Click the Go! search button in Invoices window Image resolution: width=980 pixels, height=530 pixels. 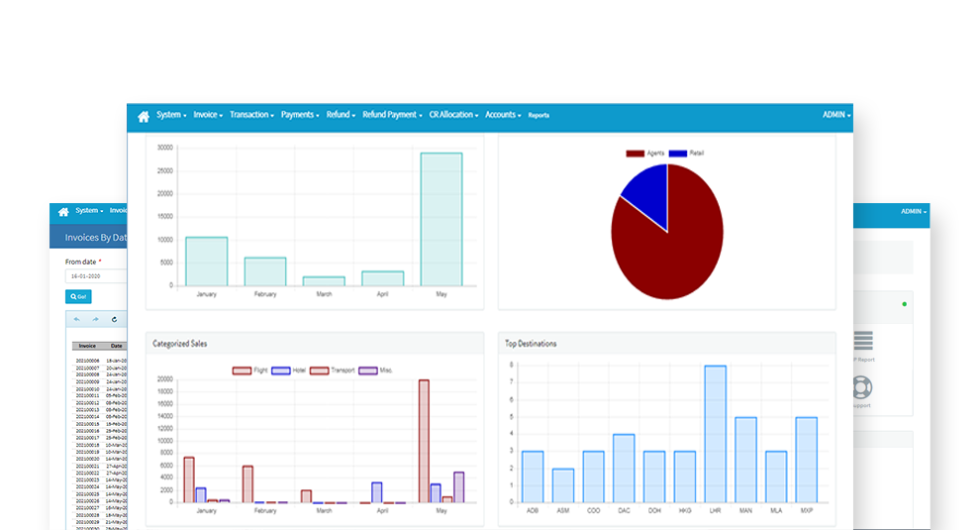[x=78, y=296]
